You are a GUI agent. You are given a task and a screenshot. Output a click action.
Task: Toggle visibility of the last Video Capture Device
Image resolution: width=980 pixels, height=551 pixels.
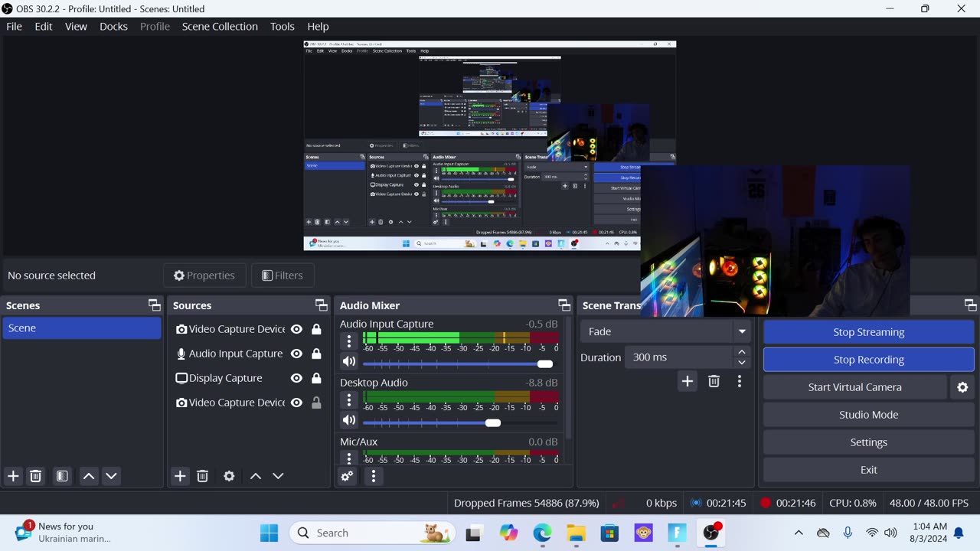pyautogui.click(x=296, y=403)
